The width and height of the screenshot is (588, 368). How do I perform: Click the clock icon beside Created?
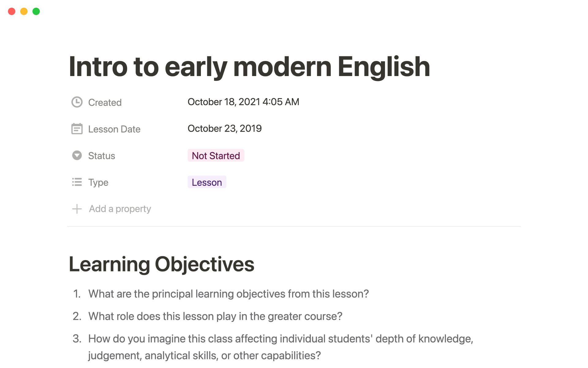pos(77,102)
